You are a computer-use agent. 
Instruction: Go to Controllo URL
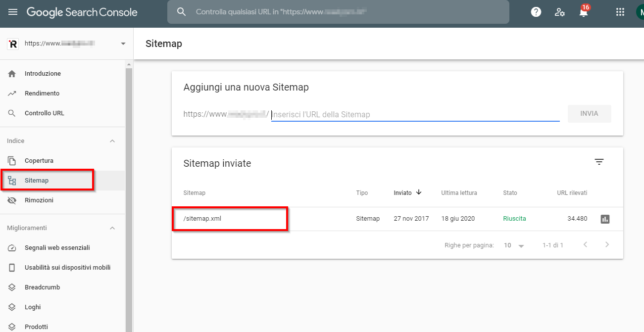click(45, 113)
